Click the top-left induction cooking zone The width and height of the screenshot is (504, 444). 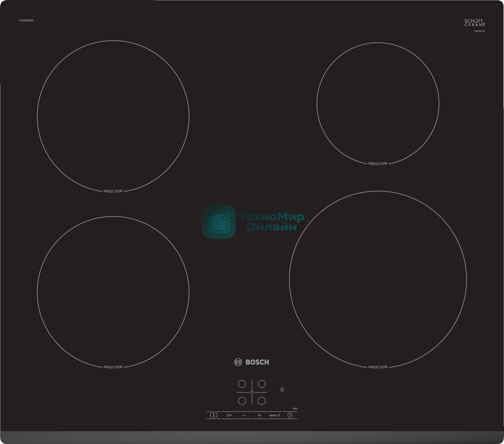[x=113, y=116]
